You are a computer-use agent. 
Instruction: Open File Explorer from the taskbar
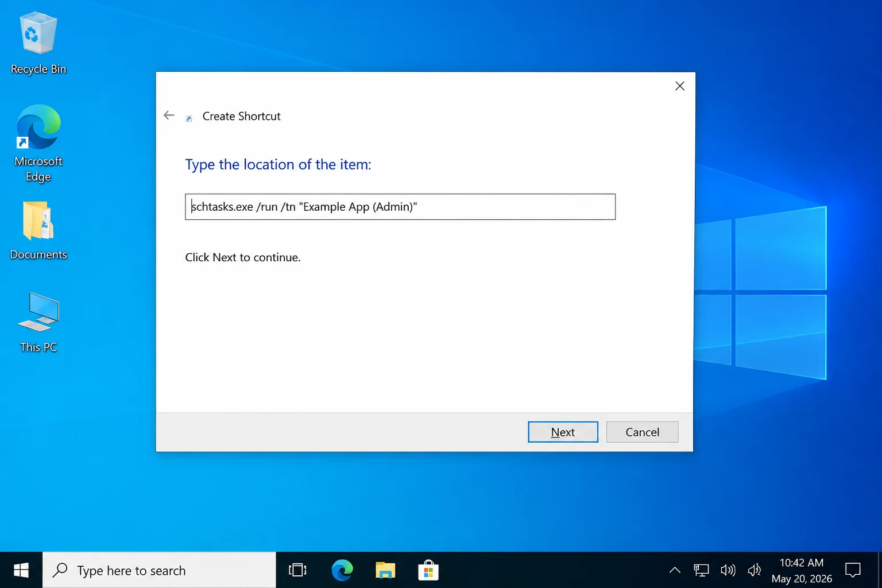pyautogui.click(x=385, y=570)
